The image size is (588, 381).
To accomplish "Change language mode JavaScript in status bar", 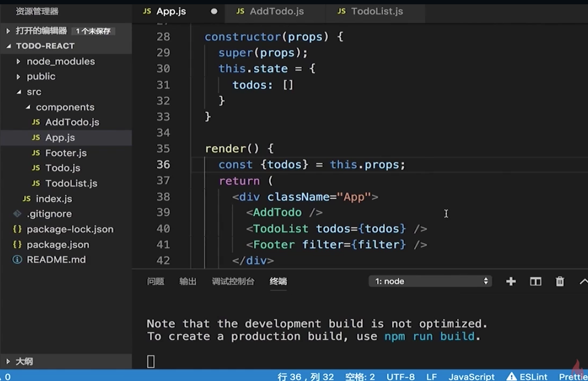I will pyautogui.click(x=472, y=377).
